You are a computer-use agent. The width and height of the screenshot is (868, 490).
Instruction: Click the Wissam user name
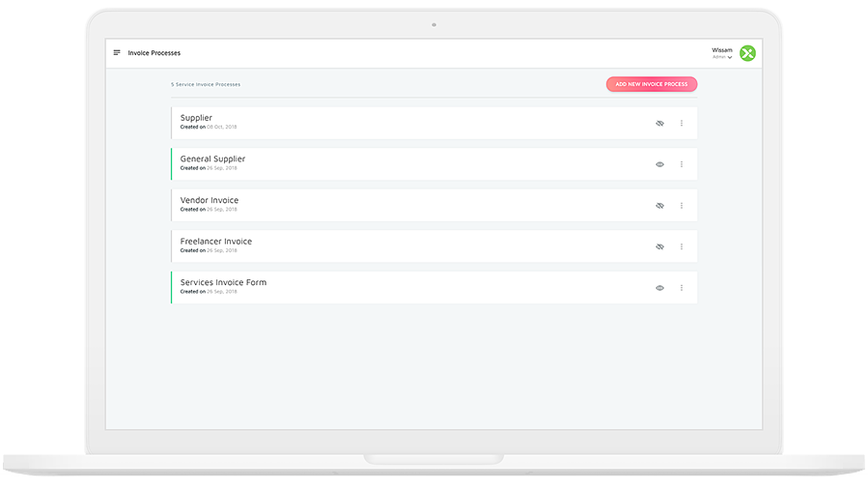pos(721,50)
